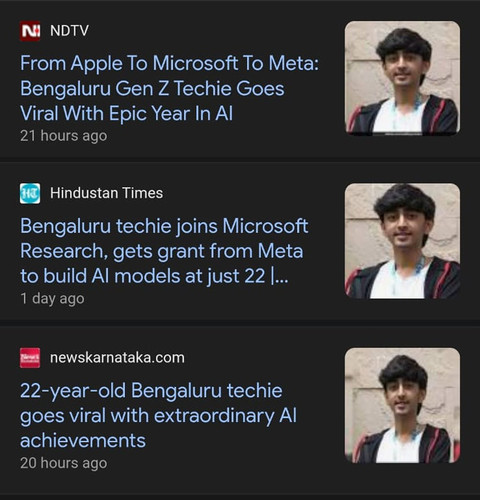
Task: Select the newskarnataka.com article thumbnail photo
Action: (402, 405)
